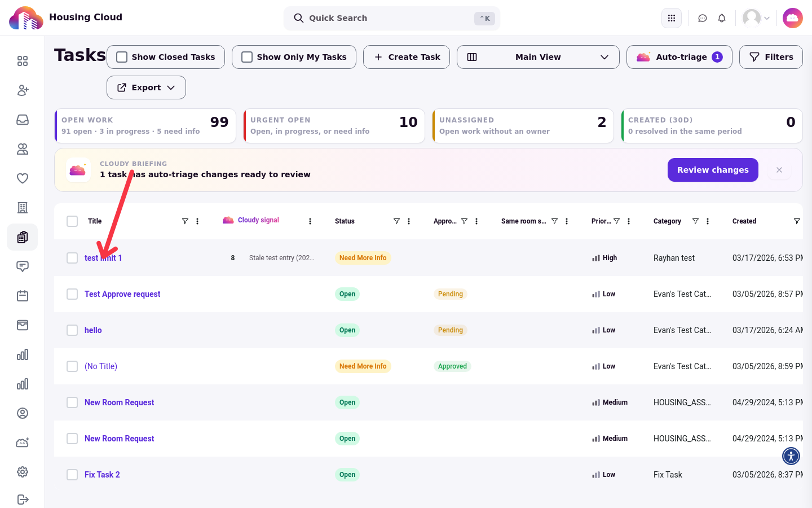Click the Quick Search field
Screen dimensions: 812x508
tap(392, 18)
